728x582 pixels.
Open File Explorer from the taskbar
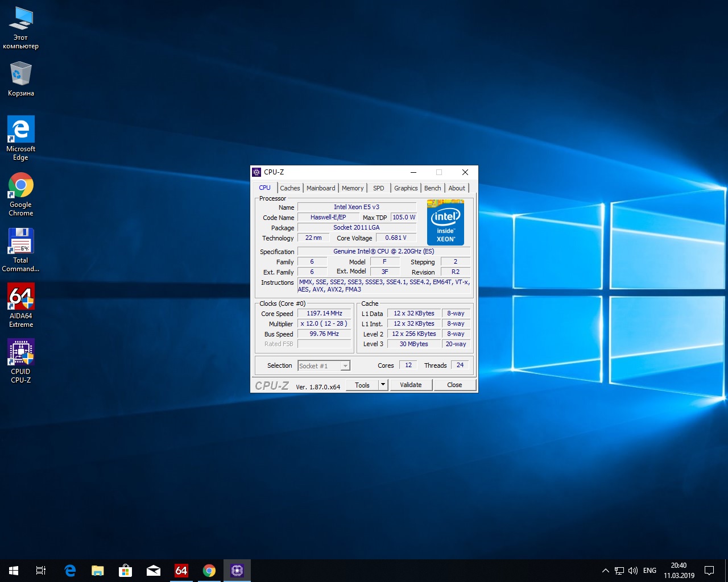point(98,571)
